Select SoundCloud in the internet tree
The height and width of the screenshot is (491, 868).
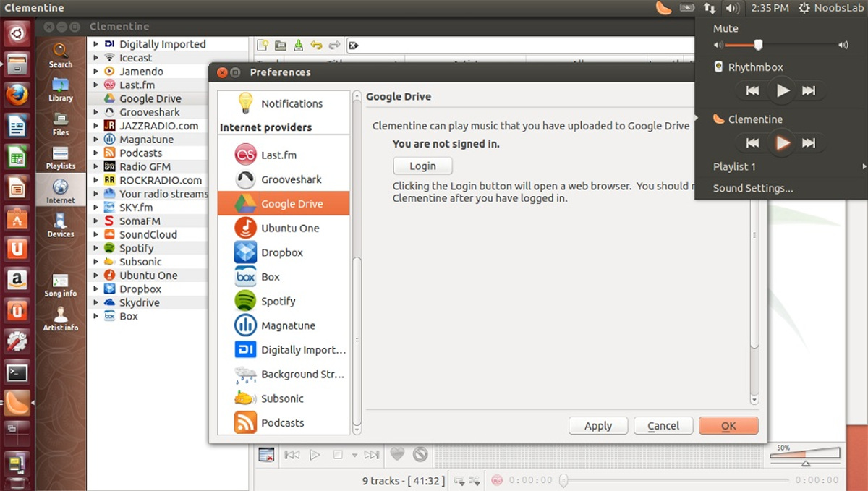[x=148, y=234]
